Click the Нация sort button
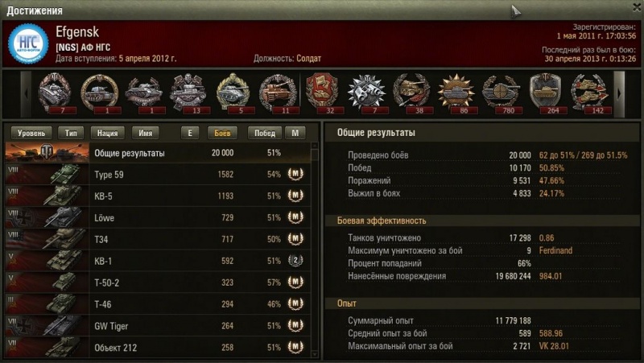The image size is (644, 363). [107, 133]
